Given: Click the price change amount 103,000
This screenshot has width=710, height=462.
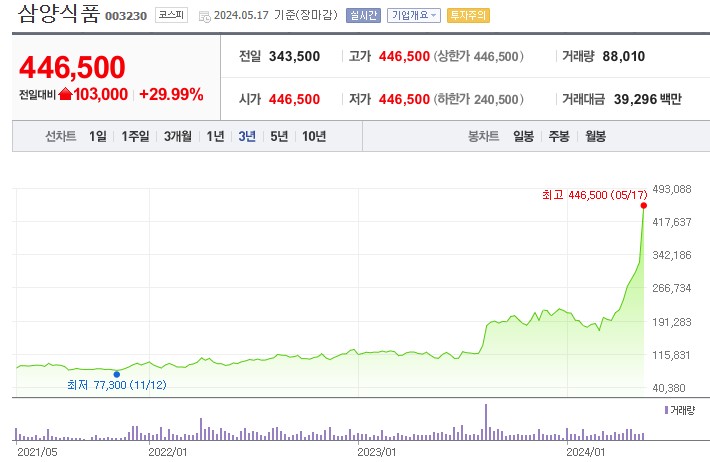Looking at the screenshot, I should pyautogui.click(x=101, y=94).
